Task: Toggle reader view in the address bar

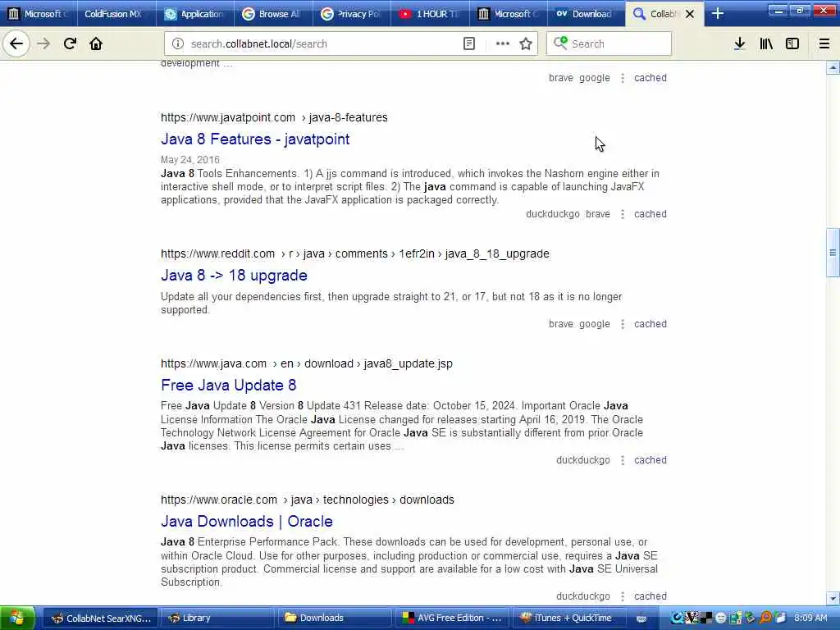Action: point(468,44)
